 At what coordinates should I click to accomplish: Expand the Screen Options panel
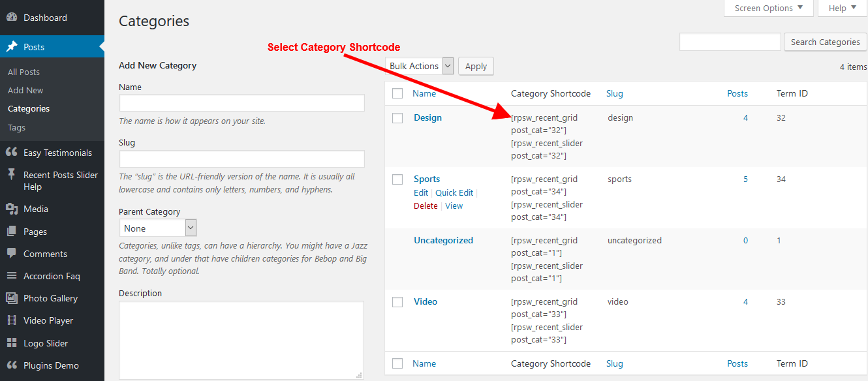pos(769,8)
